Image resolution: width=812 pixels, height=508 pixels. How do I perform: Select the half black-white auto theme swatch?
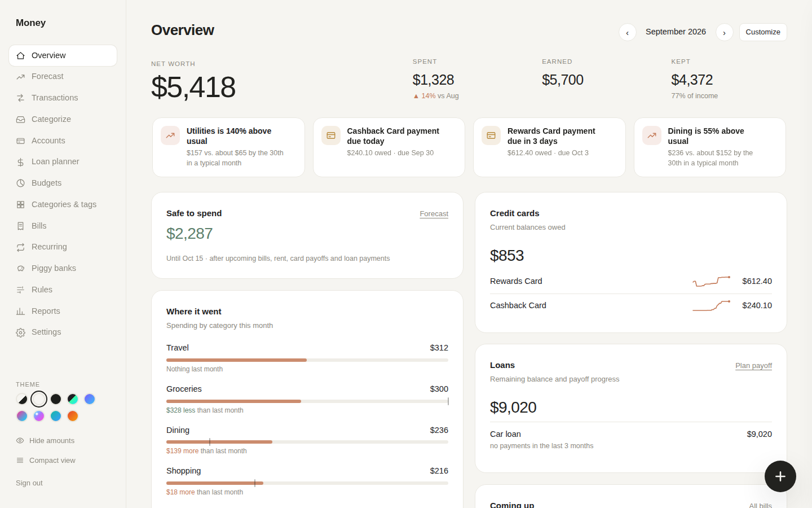pyautogui.click(x=22, y=399)
